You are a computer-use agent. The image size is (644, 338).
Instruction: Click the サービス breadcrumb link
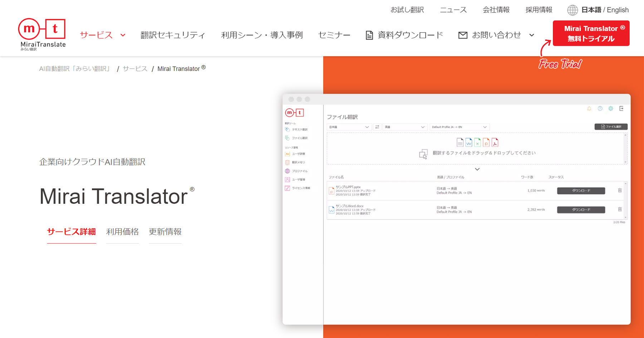tap(135, 69)
